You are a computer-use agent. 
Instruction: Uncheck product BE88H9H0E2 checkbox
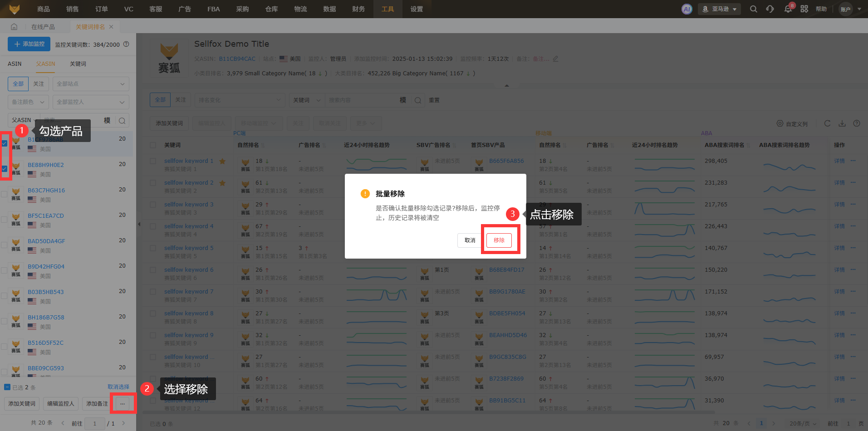click(x=5, y=169)
